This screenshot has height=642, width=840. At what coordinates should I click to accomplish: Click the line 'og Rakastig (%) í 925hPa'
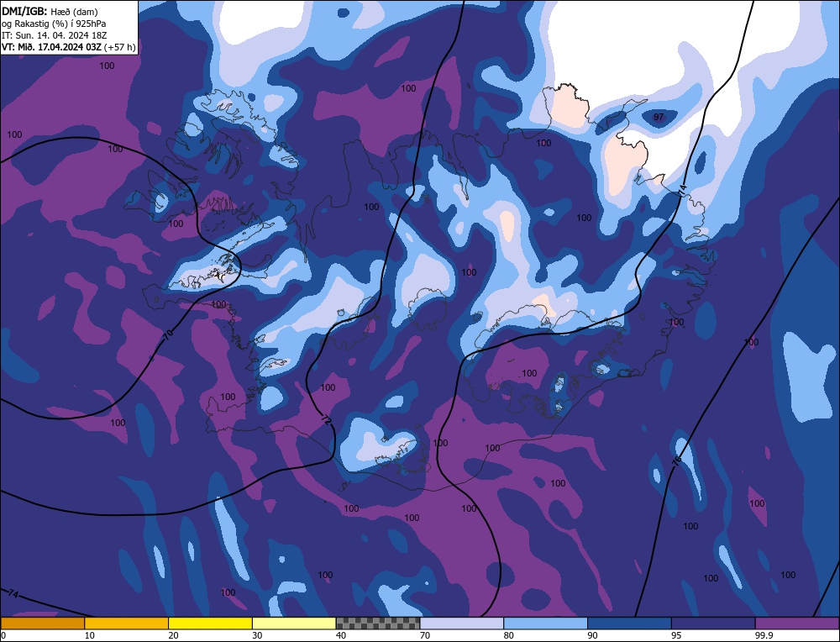pos(54,24)
